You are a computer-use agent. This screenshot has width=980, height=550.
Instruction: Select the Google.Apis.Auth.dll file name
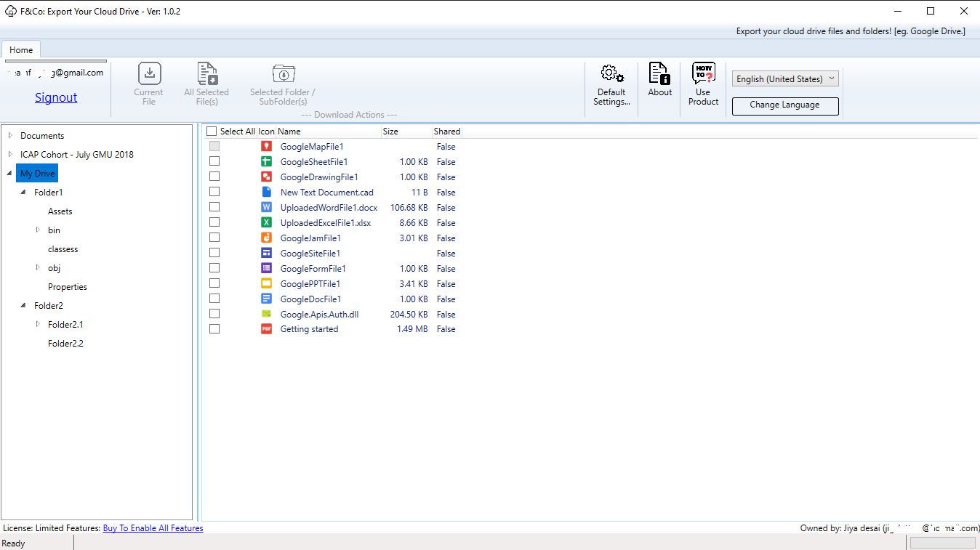[320, 315]
